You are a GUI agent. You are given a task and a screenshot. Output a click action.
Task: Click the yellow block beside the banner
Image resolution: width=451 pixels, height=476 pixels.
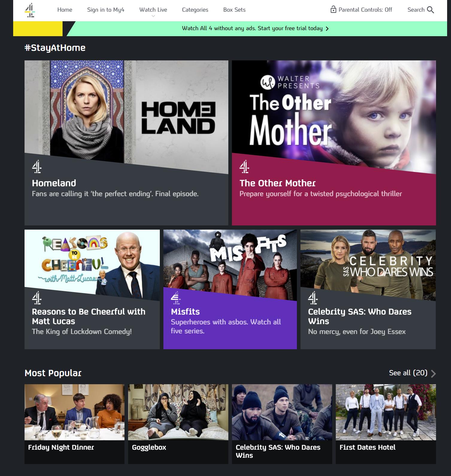pos(38,29)
